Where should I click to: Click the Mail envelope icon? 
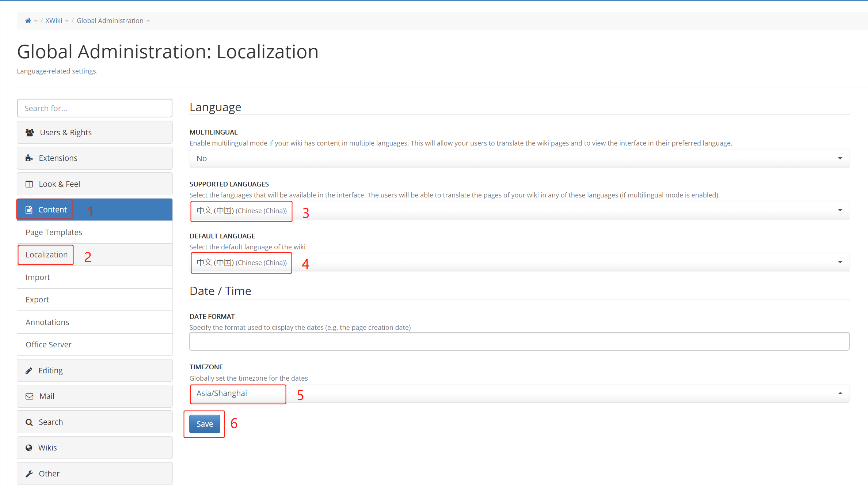[29, 396]
